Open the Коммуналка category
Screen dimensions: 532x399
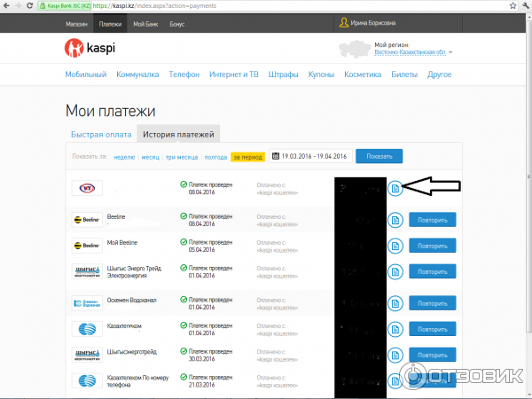137,75
